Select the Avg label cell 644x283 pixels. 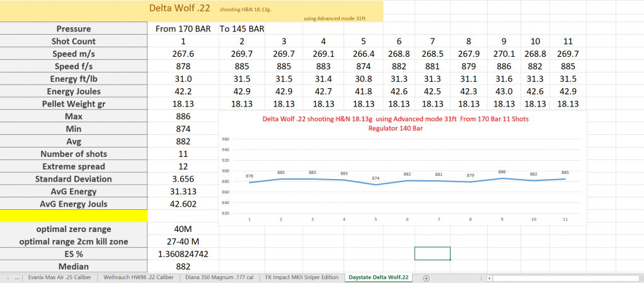click(x=74, y=141)
